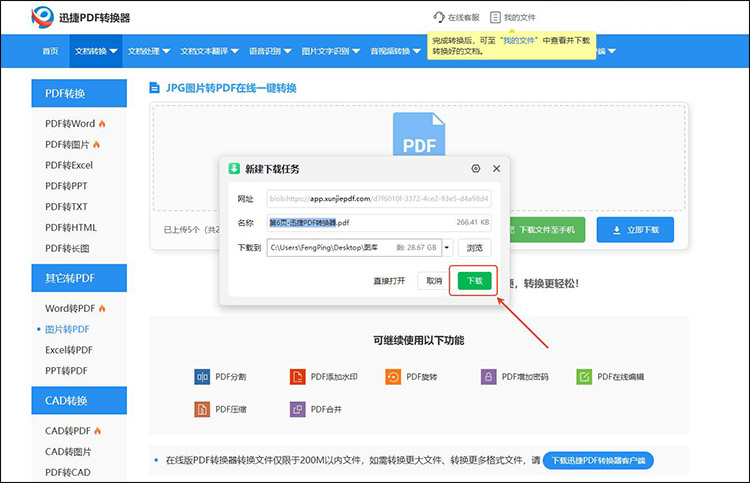Select PDF转TXT in the sidebar

coord(66,207)
